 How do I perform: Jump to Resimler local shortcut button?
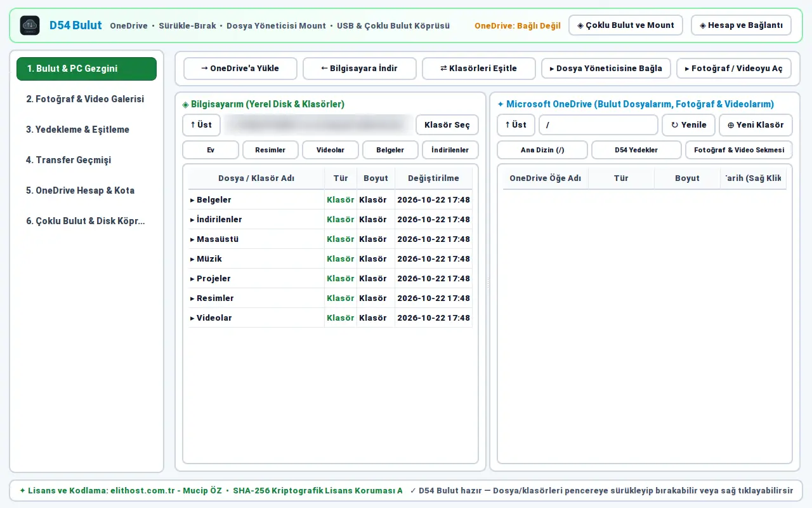tap(270, 150)
